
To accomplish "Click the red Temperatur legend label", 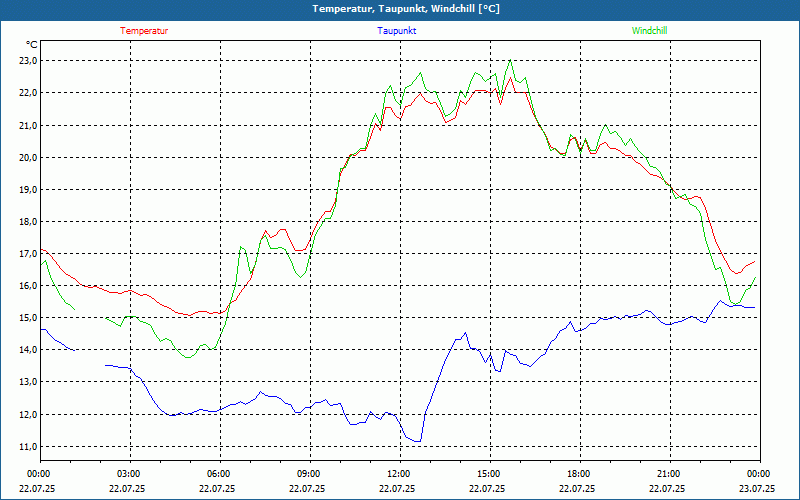I will tap(144, 31).
